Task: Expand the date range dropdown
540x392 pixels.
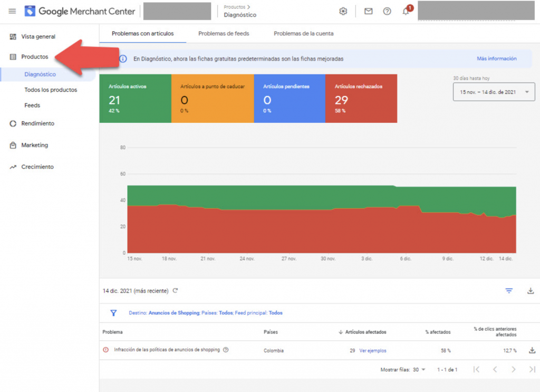Action: pos(494,92)
